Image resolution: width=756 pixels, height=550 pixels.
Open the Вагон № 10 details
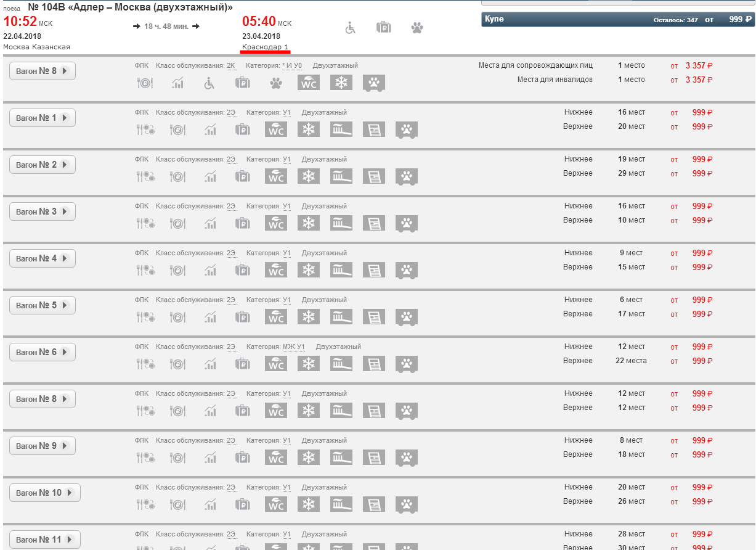point(45,493)
